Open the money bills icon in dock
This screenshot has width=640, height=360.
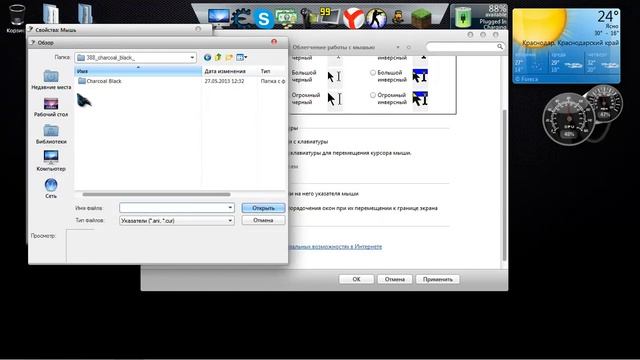286,18
